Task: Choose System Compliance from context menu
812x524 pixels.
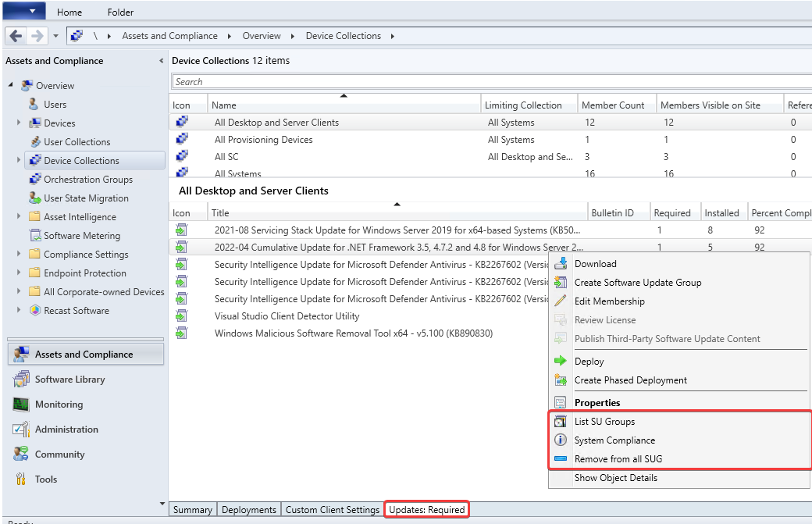Action: click(x=679, y=440)
